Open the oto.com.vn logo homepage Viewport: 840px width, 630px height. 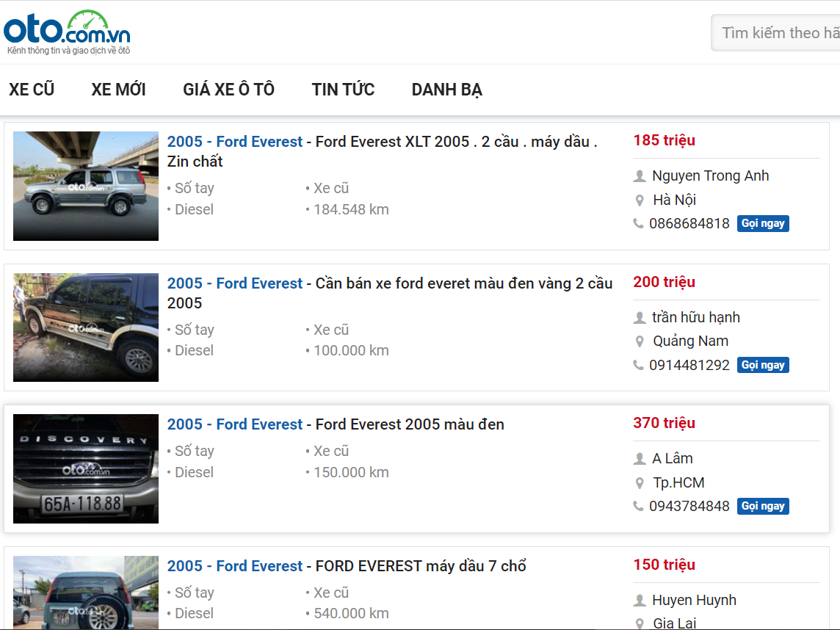67,33
